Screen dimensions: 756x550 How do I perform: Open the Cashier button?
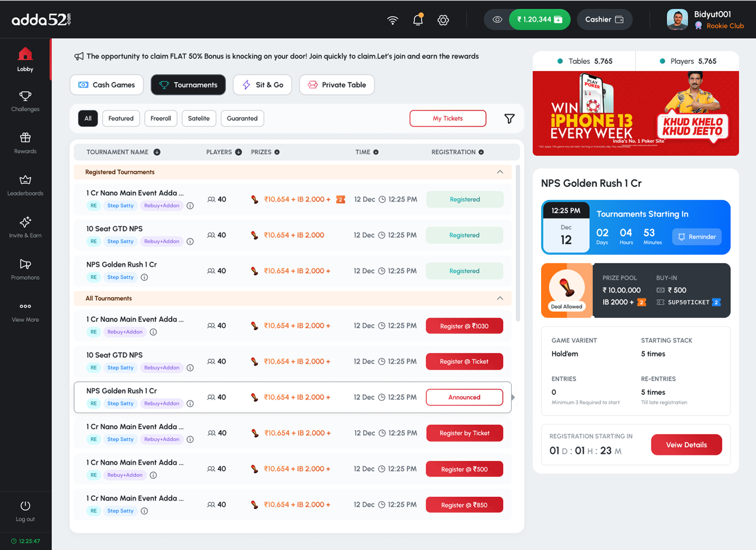(604, 20)
